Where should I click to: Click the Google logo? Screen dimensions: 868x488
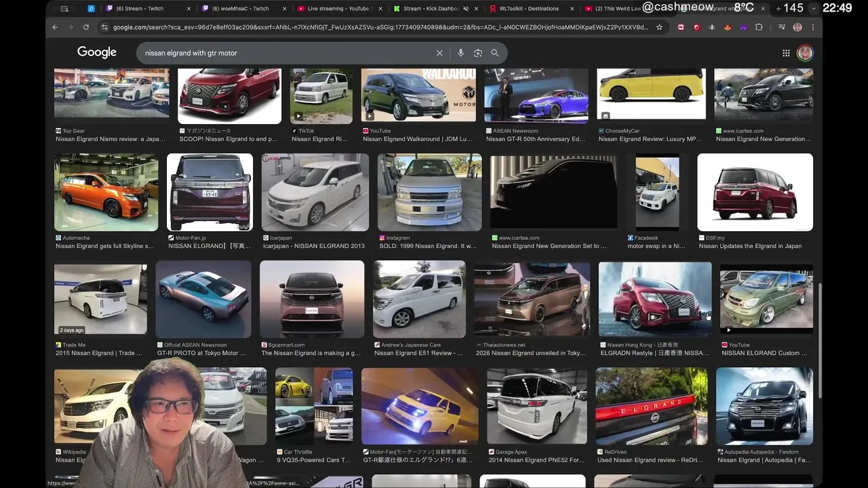97,52
